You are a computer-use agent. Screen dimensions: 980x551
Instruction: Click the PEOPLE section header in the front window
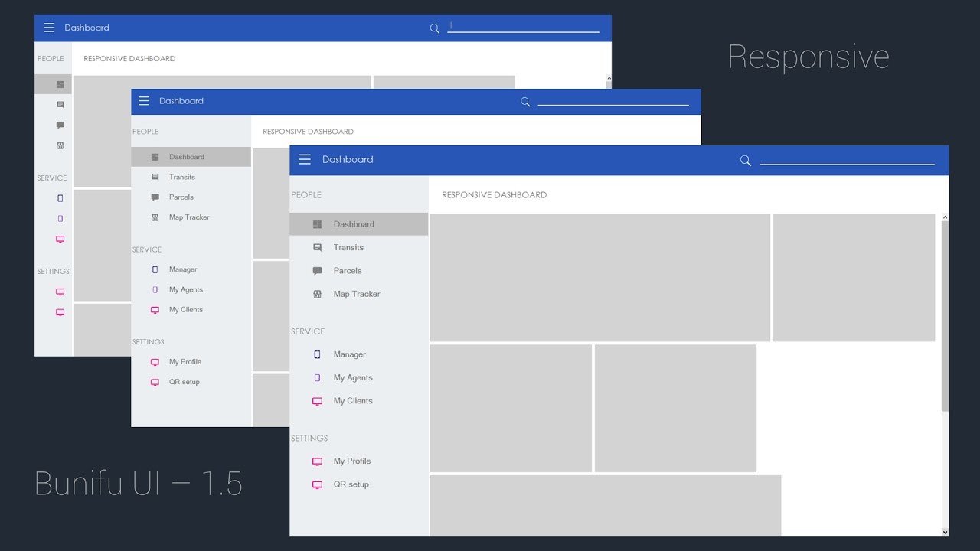306,195
